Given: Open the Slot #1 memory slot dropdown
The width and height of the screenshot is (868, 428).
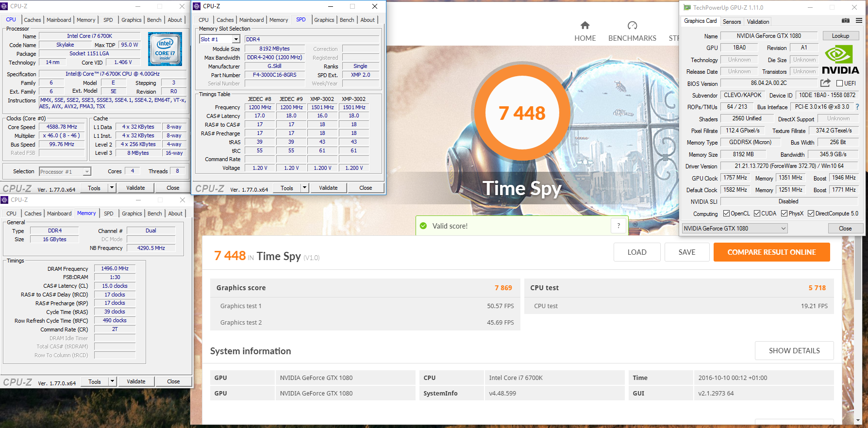Looking at the screenshot, I should (x=219, y=39).
